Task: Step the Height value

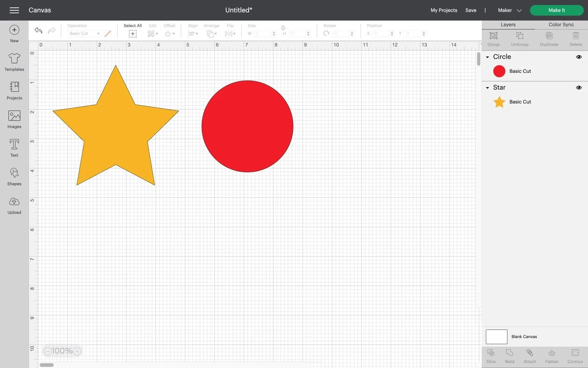Action: 308,34
